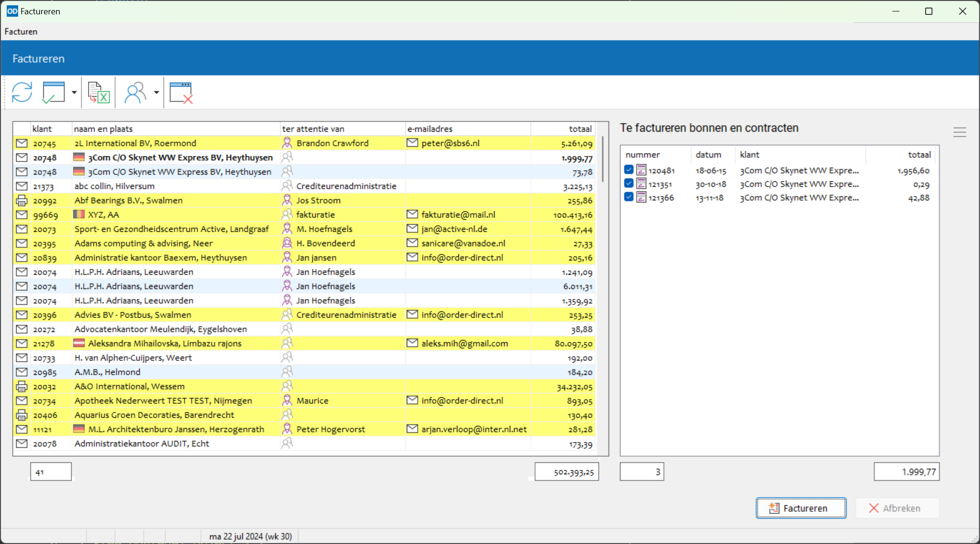Click the grand total field 502.393,25
Image resolution: width=980 pixels, height=544 pixels.
tap(567, 472)
